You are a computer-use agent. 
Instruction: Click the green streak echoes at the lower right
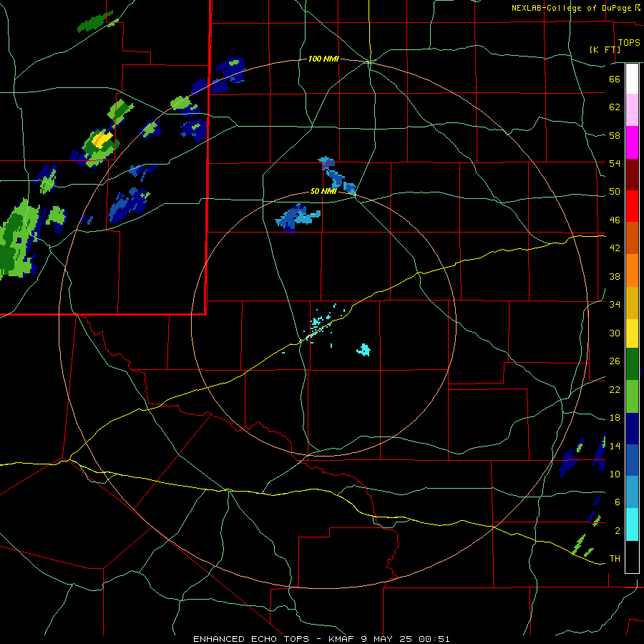point(582,545)
